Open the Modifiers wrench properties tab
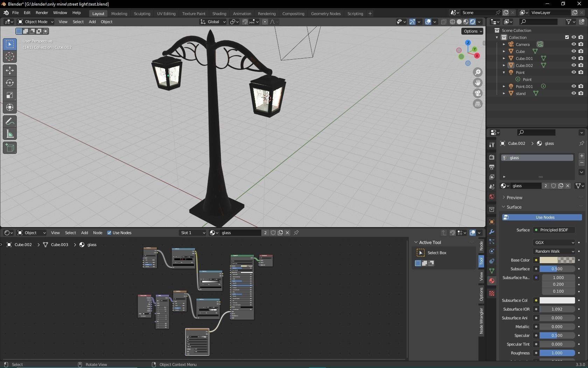Viewport: 588px width, 368px height. coord(492,232)
